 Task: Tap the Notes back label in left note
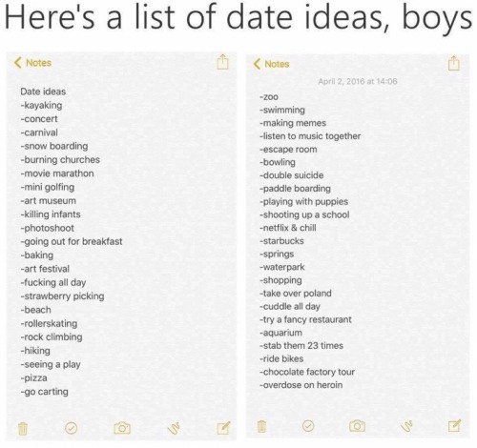[x=38, y=63]
